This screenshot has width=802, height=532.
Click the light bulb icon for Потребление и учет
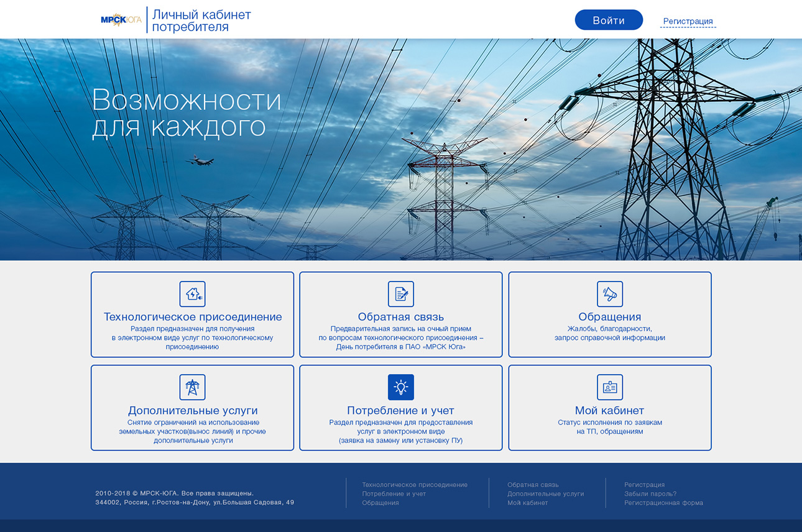pyautogui.click(x=401, y=387)
